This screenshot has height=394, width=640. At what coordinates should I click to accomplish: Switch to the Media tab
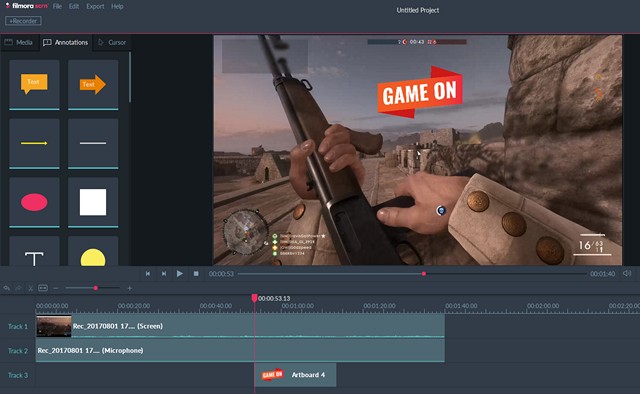click(x=19, y=42)
